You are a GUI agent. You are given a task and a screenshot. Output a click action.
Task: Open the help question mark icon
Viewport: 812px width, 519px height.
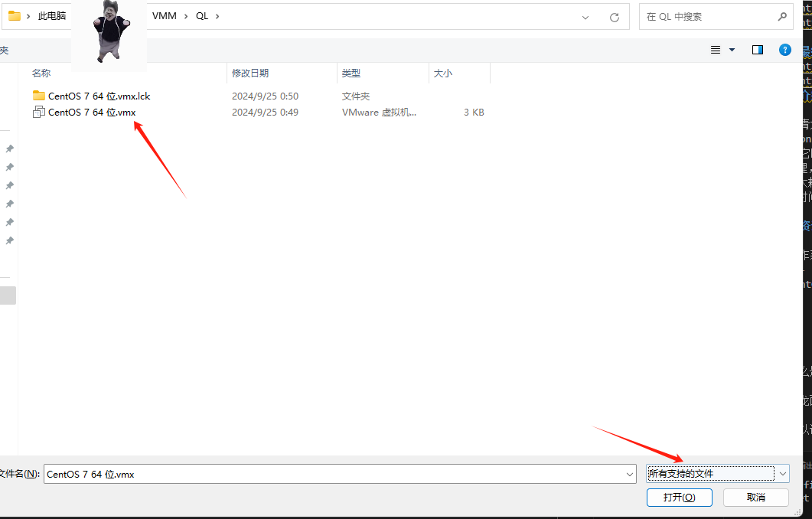pyautogui.click(x=784, y=50)
